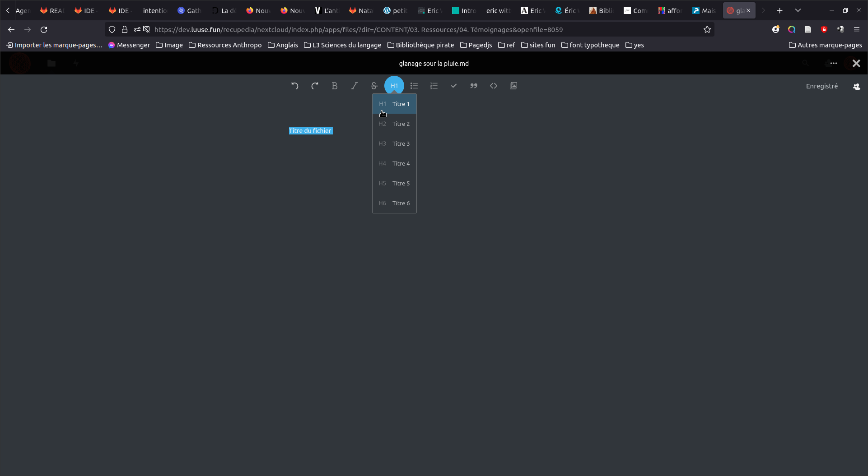
Task: Insert a checkbox task list
Action: coord(454,86)
